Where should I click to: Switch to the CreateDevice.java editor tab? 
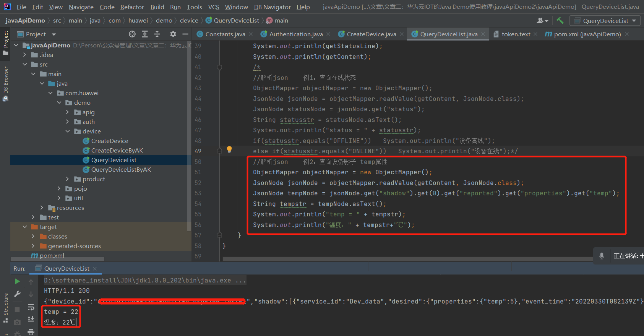point(371,34)
